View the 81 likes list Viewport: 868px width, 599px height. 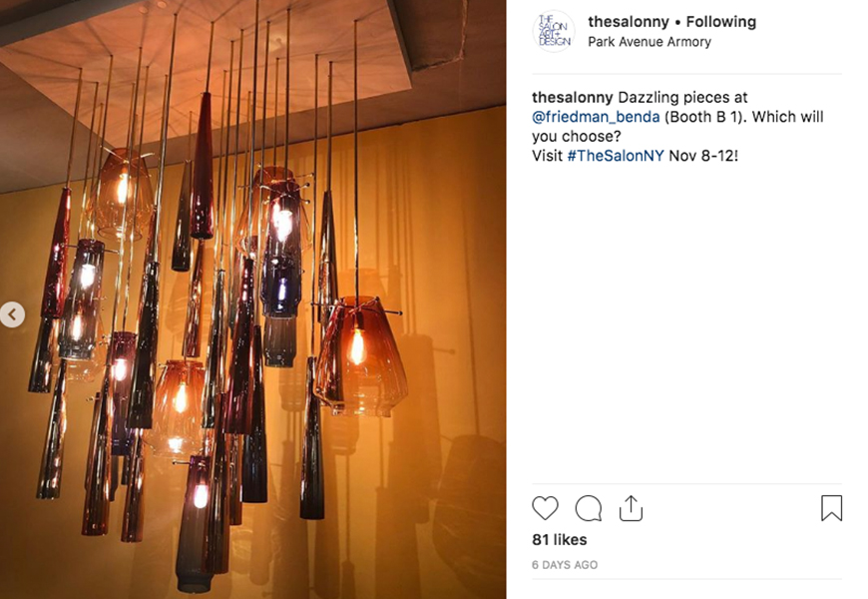click(x=559, y=539)
